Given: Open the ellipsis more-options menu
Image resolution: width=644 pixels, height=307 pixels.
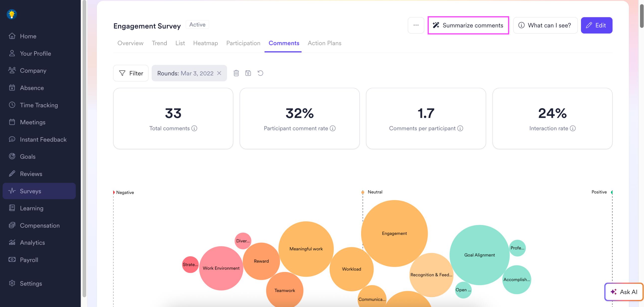Looking at the screenshot, I should (x=416, y=25).
